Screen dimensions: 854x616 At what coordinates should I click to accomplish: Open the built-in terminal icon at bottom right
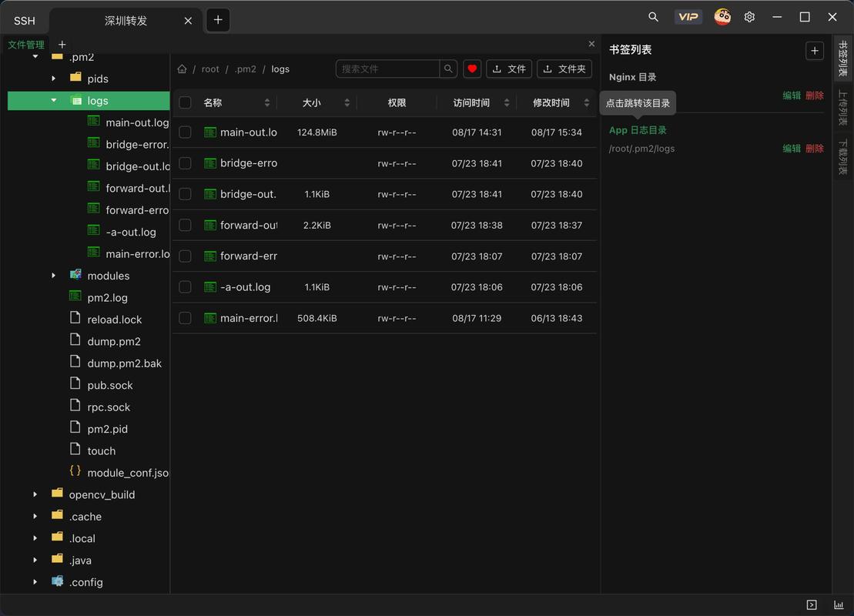point(811,604)
